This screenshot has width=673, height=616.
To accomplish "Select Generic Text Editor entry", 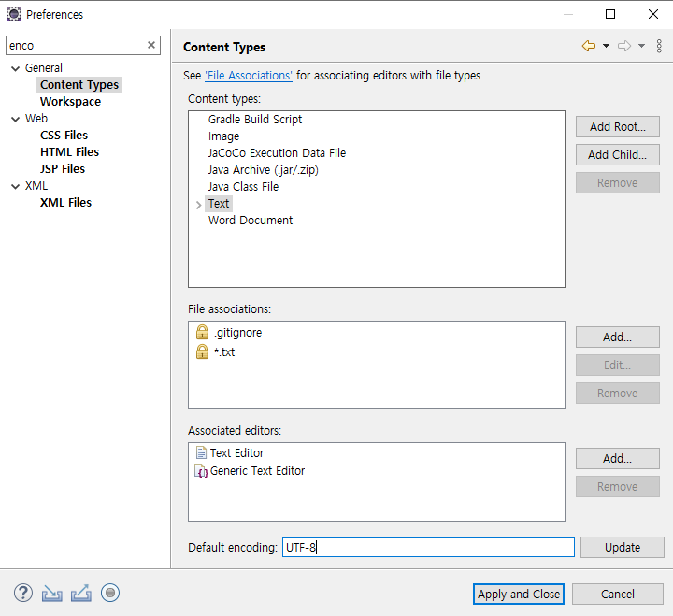I will 257,470.
